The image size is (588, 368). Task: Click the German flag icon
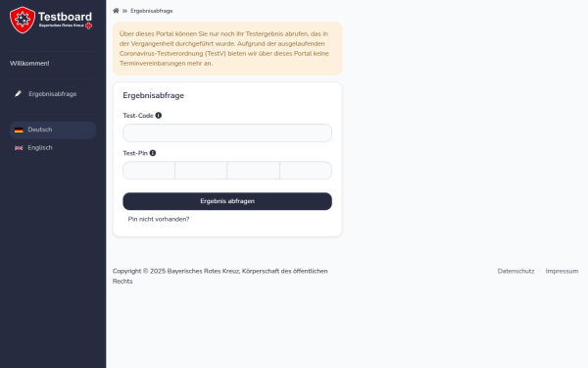click(x=19, y=130)
